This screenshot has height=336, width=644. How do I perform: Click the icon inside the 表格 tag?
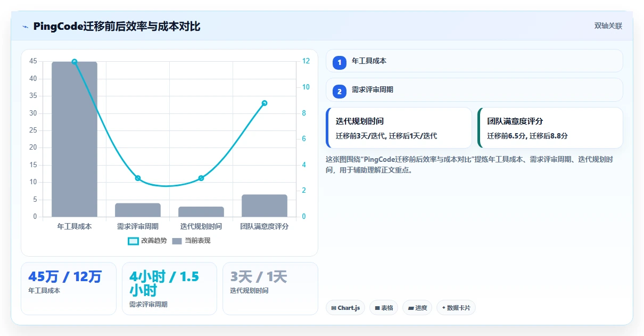[x=377, y=308]
